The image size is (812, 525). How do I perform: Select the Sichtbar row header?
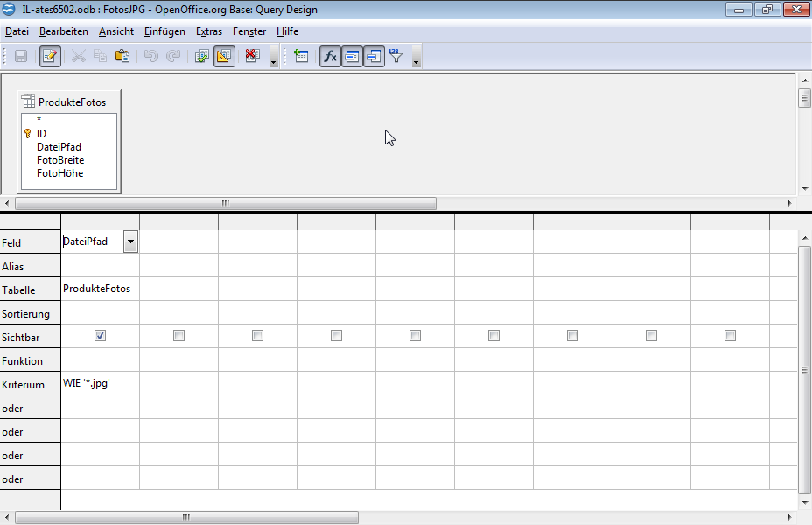point(30,337)
